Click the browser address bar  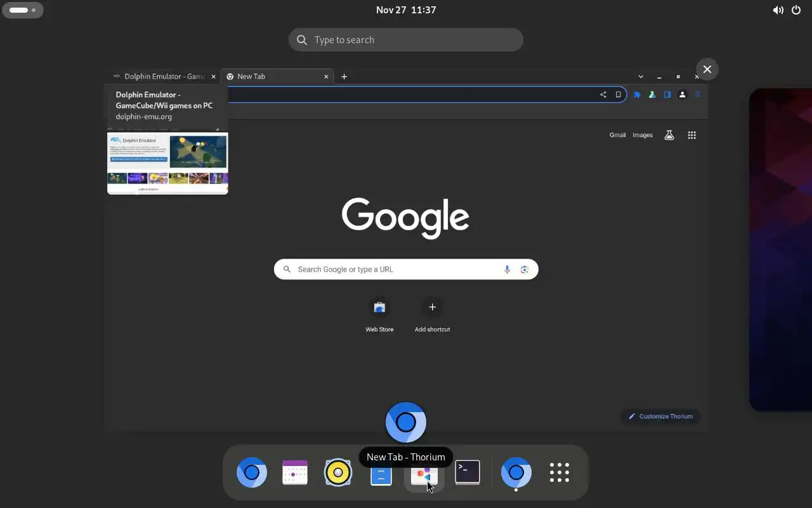[x=412, y=95]
